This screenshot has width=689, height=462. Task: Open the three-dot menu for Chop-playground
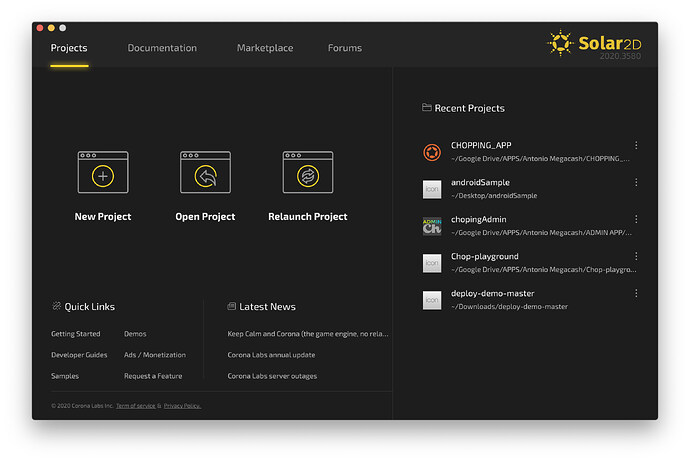pyautogui.click(x=636, y=256)
